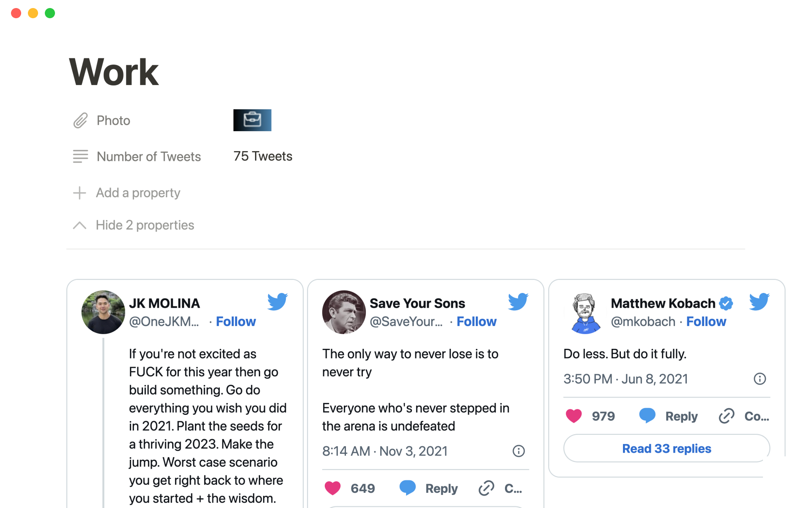Open info icon beside Nov 3, 2021 timestamp
Viewport: 812px width, 508px height.
click(518, 451)
